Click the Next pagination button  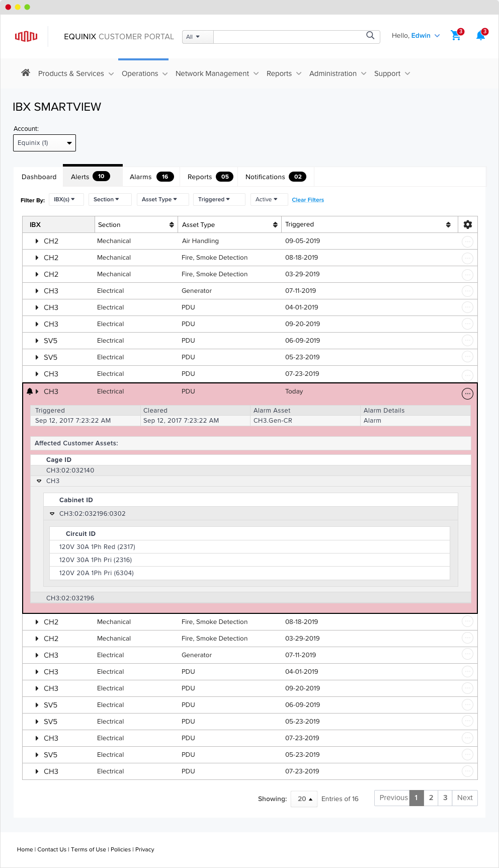465,798
